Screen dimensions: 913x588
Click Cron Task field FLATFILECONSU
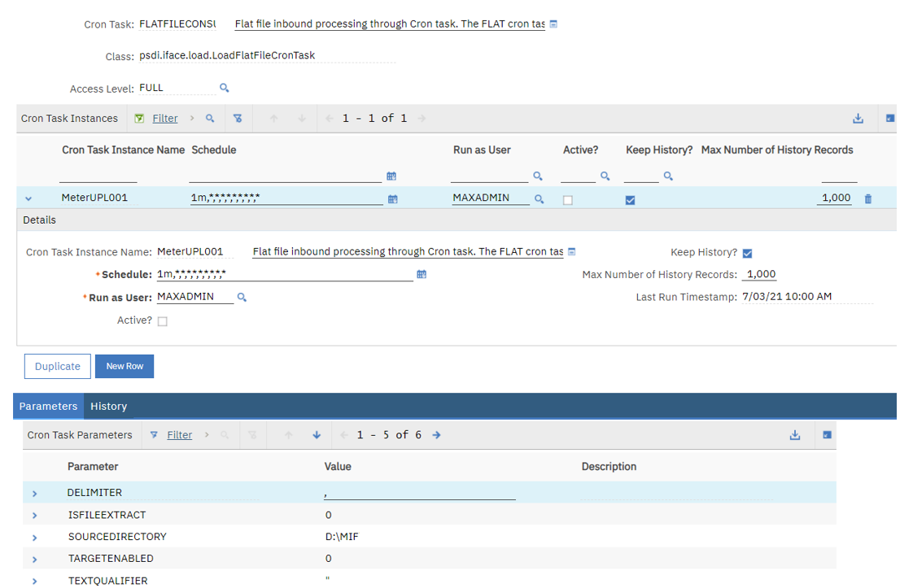[177, 24]
